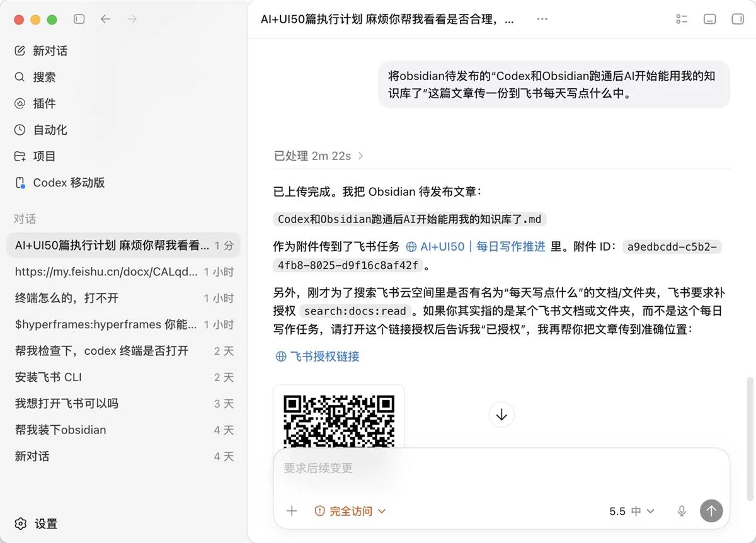Click the 插件 plugin icon

(20, 104)
